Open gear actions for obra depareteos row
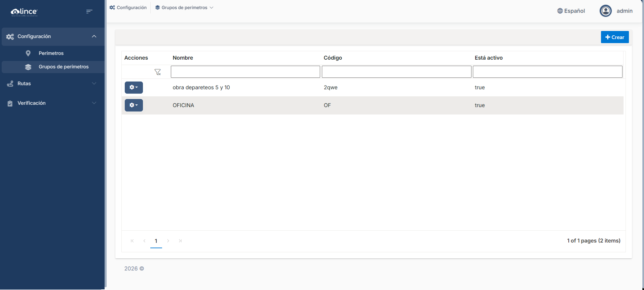Viewport: 644px width, 290px height. click(x=134, y=88)
